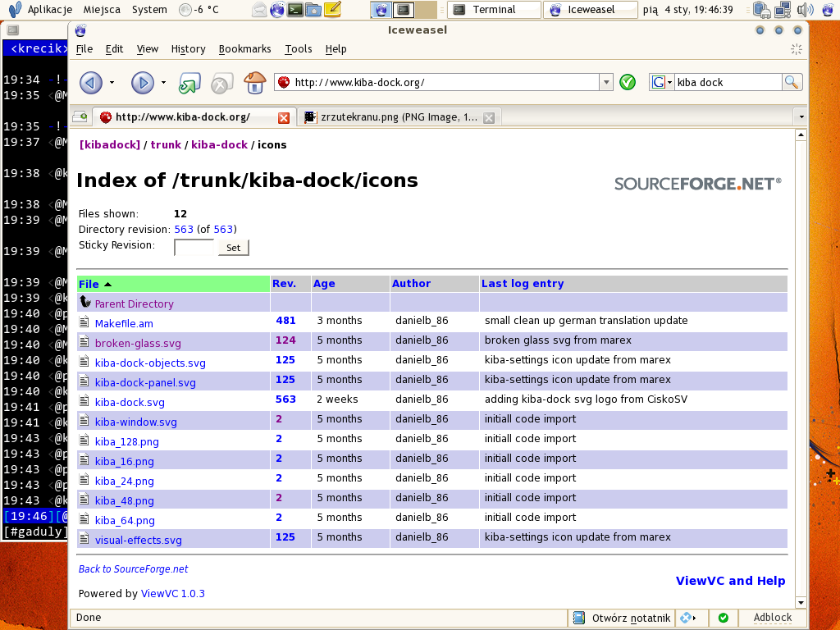Open the kiba-dock breadcrumb link
This screenshot has height=630, width=840.
219,144
